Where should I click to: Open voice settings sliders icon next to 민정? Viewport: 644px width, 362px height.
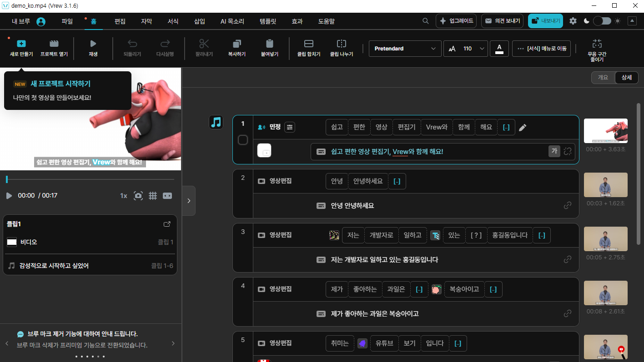[290, 127]
